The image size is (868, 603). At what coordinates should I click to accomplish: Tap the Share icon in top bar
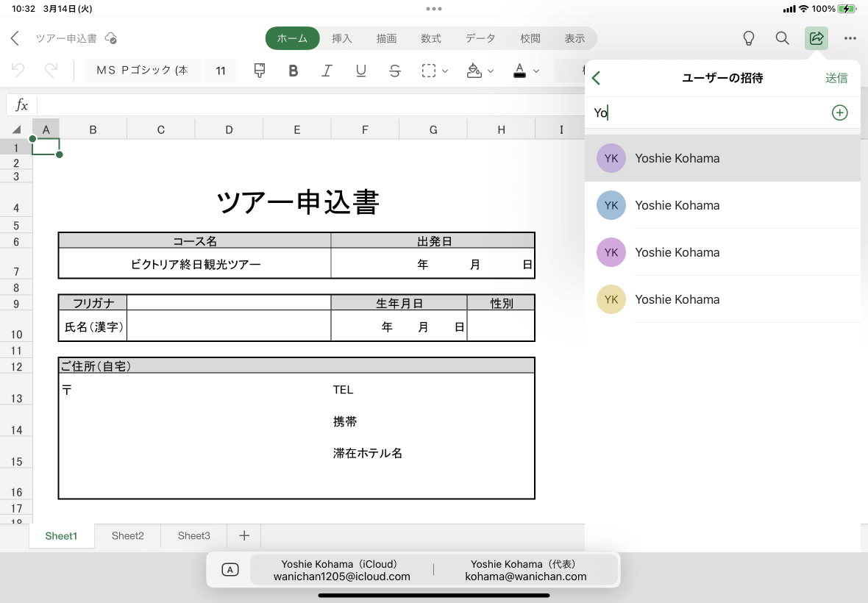[x=817, y=38]
